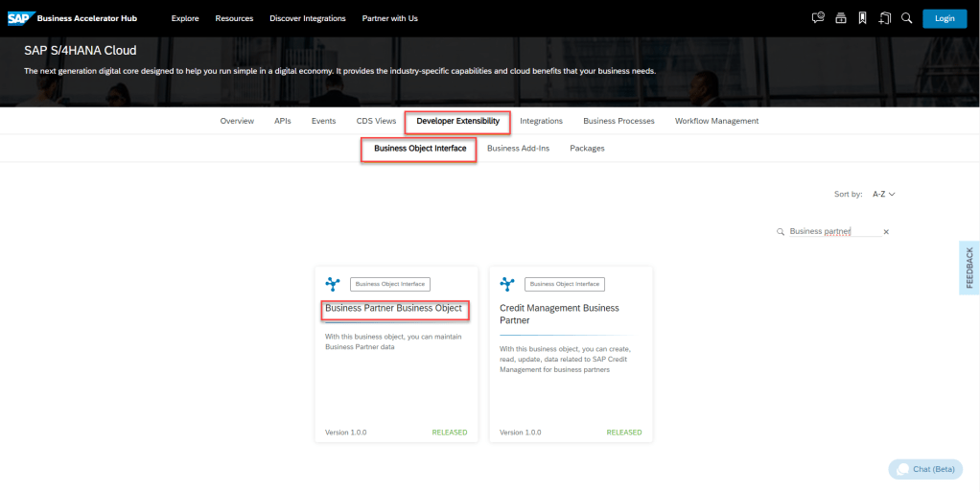Click the SAP logo in header
This screenshot has width=980, height=492.
19,18
